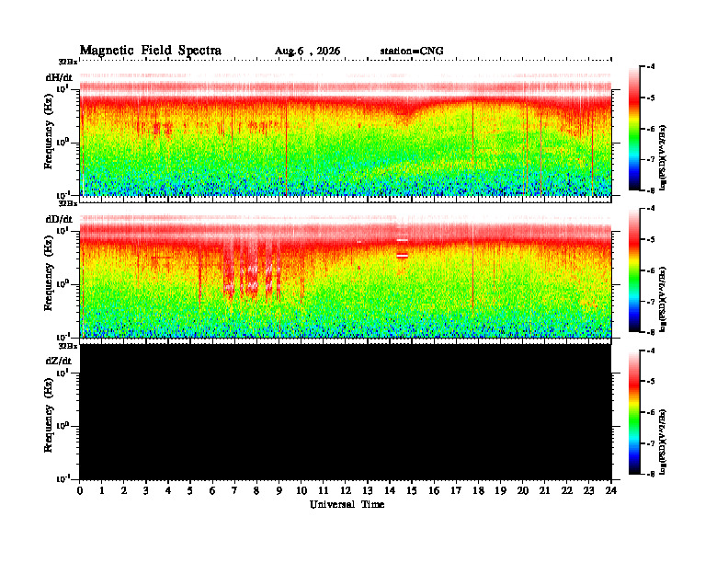Click hour tick label "8" on time axis

point(256,490)
